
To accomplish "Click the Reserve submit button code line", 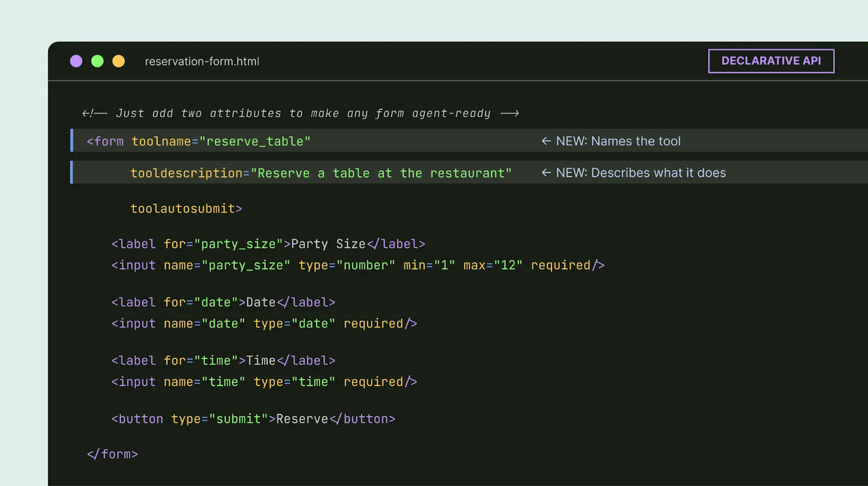I will (x=253, y=419).
